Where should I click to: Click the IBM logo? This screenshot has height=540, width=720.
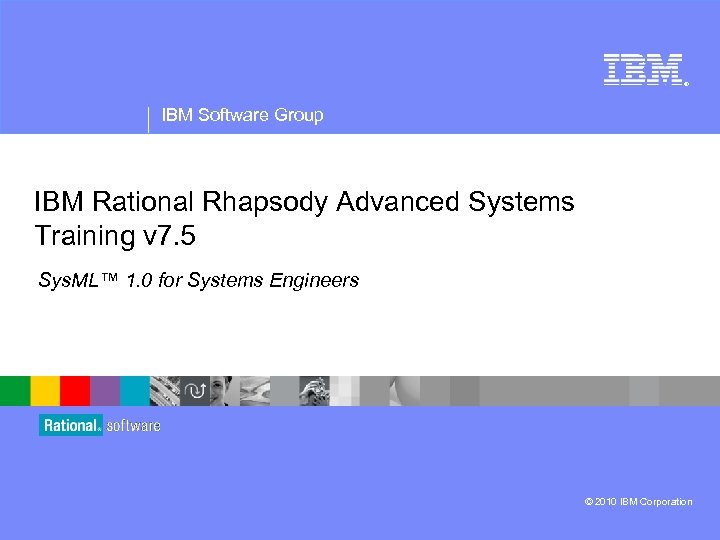pyautogui.click(x=646, y=70)
